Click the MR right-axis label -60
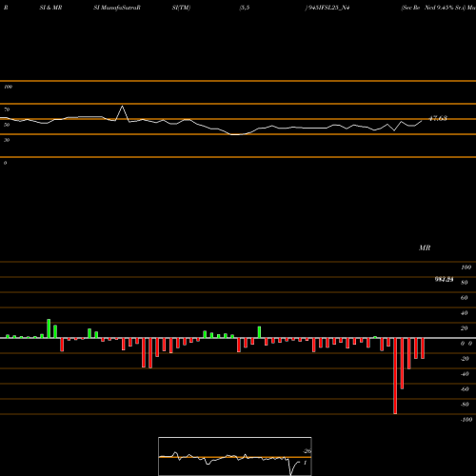Viewport: 476px width, 476px height. pos(465,389)
